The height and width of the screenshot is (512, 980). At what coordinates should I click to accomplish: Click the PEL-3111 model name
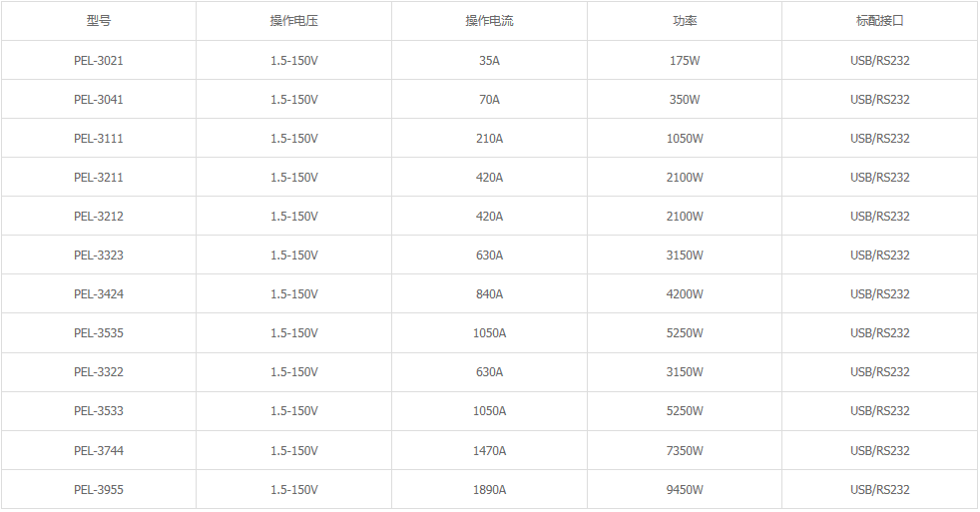[x=99, y=139]
